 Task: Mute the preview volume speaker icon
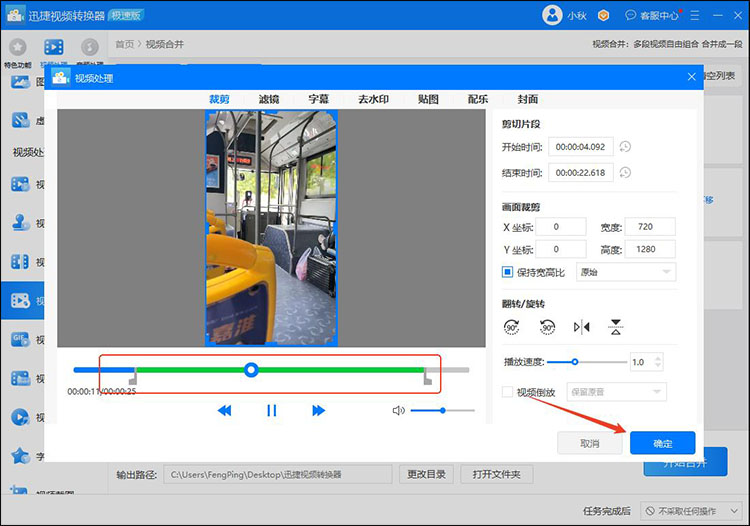398,410
